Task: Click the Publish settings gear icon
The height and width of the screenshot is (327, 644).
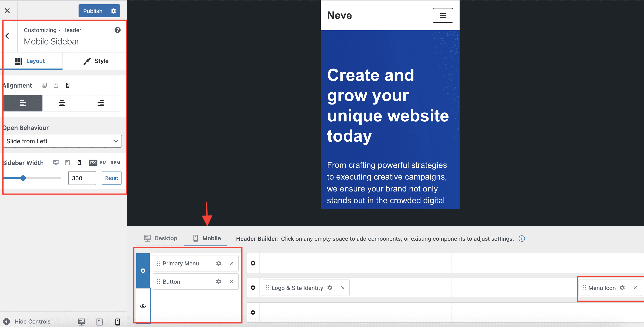Action: click(113, 11)
